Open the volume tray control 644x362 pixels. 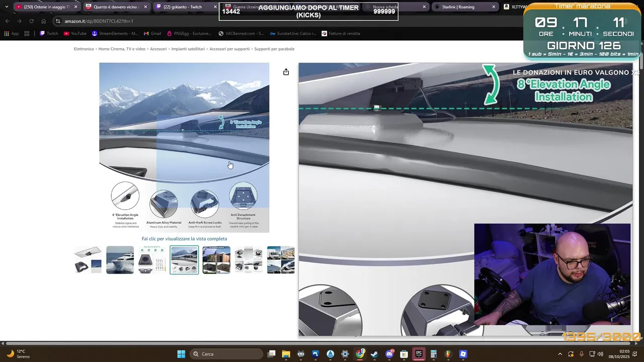[x=601, y=354]
